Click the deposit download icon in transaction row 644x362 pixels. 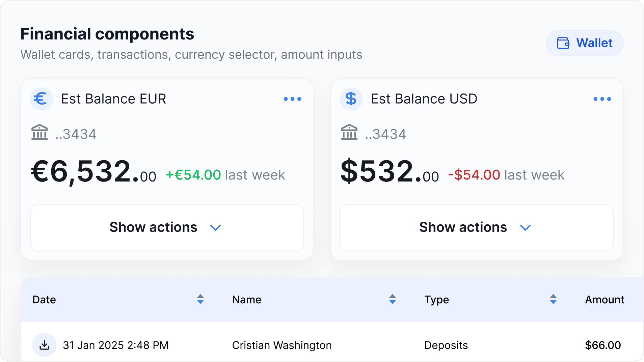coord(44,345)
